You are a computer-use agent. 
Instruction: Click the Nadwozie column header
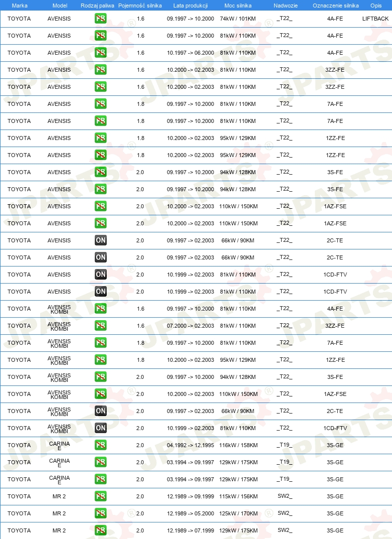(286, 6)
